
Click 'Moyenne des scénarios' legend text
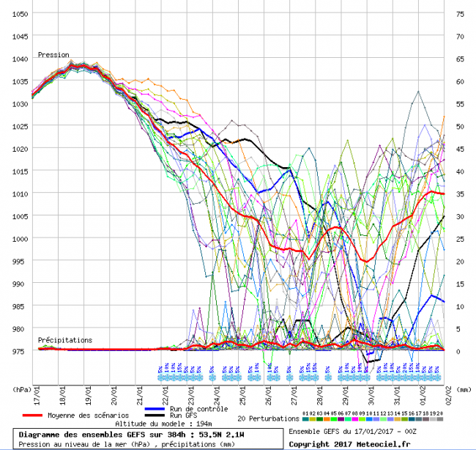pos(88,416)
